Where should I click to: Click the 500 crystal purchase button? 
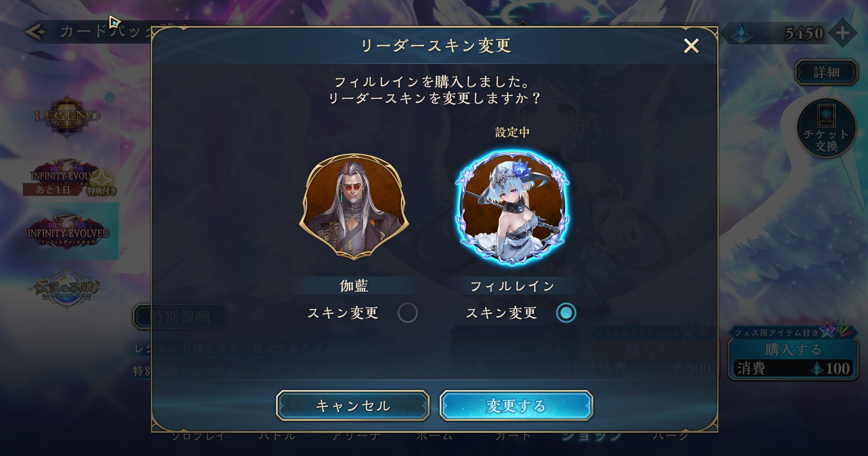[655, 359]
